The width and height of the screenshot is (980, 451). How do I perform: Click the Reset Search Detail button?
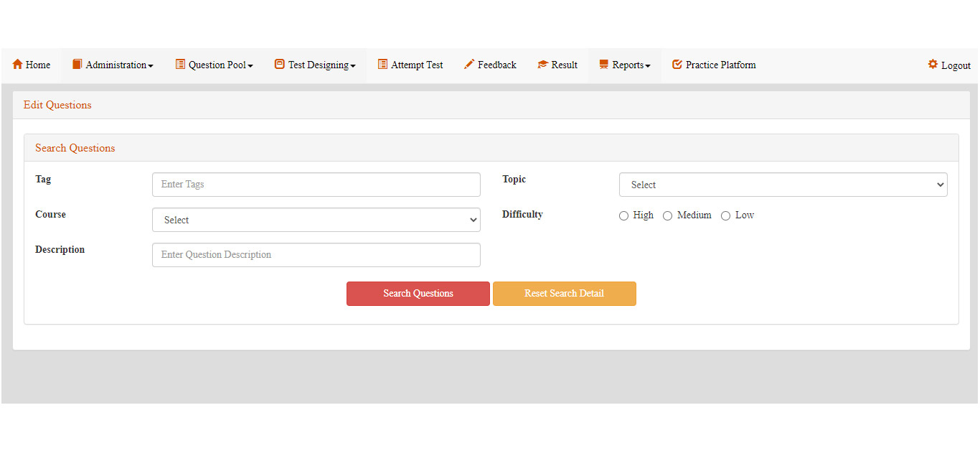coord(564,294)
